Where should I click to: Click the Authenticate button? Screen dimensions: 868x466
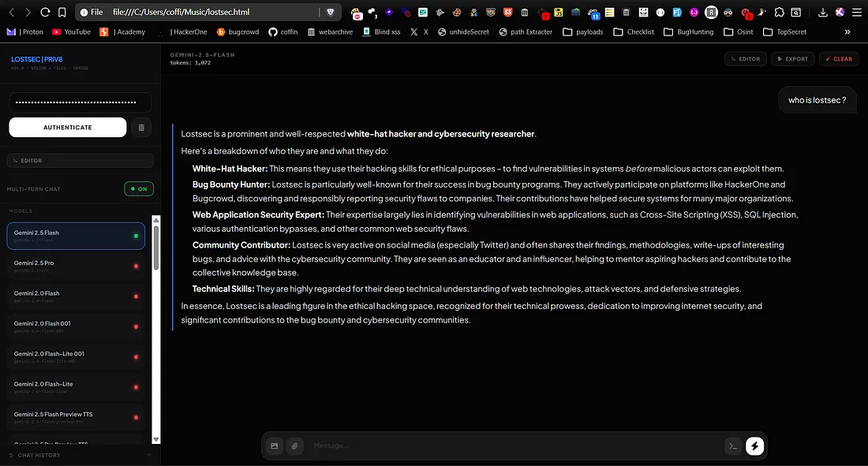[x=68, y=127]
